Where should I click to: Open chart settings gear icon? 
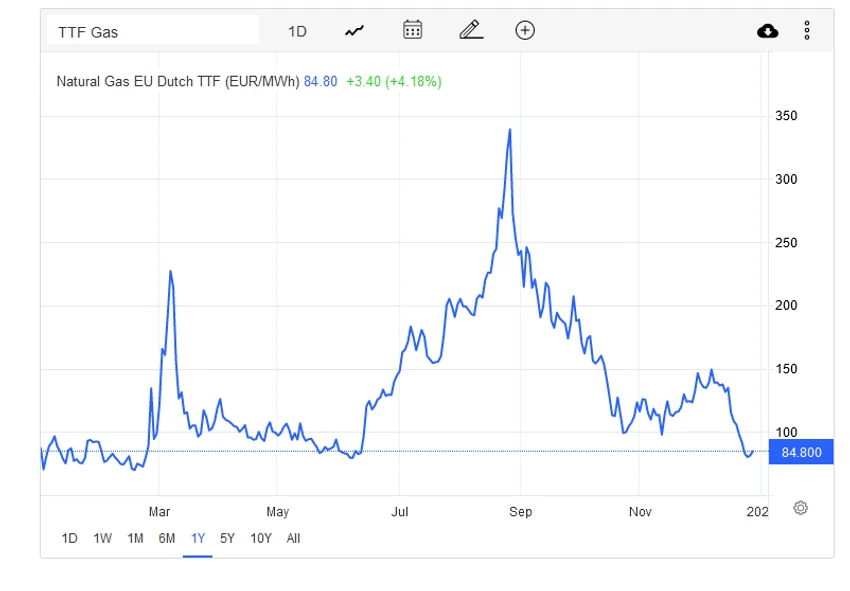point(801,508)
